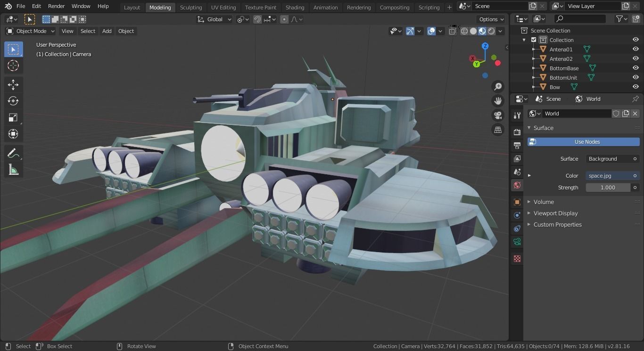Click the viewport Zoom magnifier icon

(498, 86)
